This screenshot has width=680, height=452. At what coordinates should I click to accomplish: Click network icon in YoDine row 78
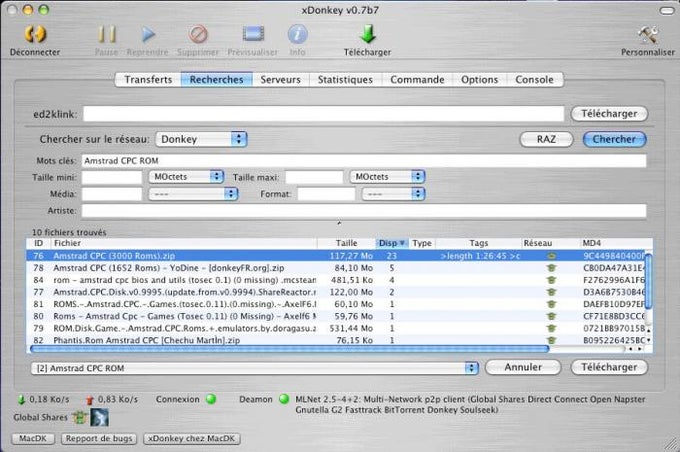[x=552, y=268]
